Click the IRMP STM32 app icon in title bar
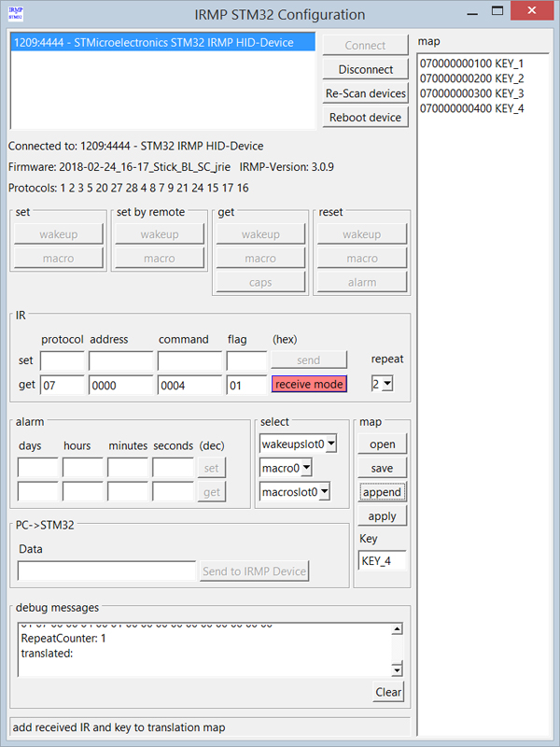 click(x=16, y=14)
